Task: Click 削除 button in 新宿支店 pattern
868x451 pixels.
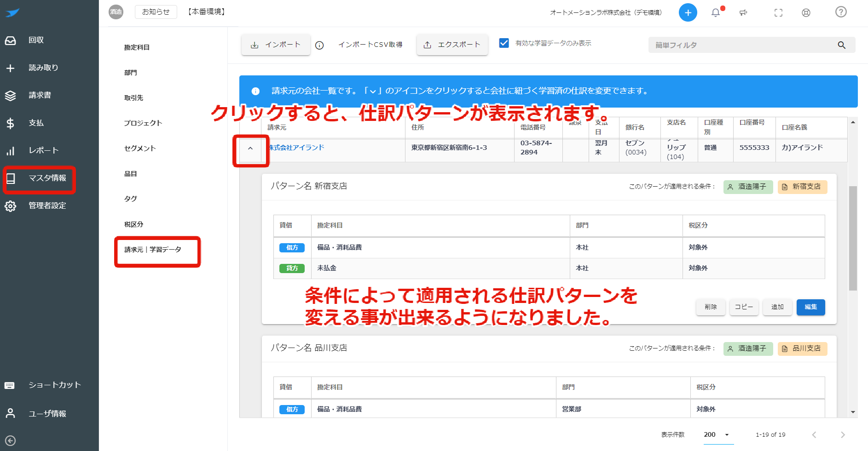Action: pos(711,307)
